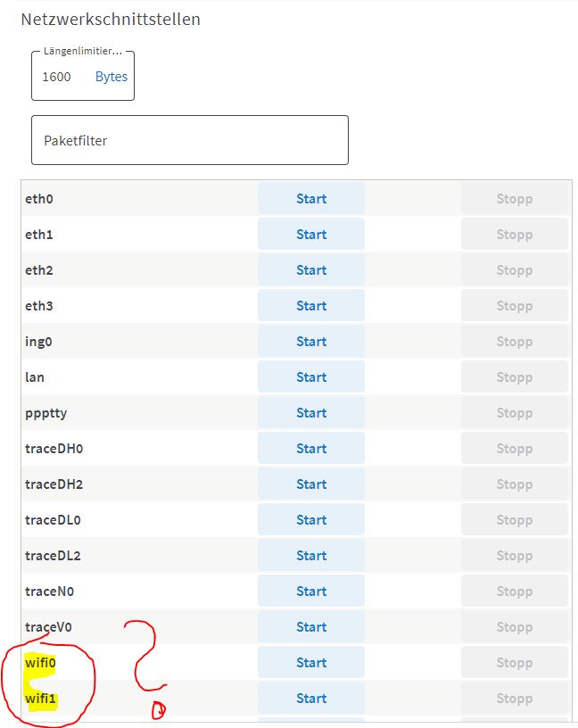
Task: Start capture on traceN0
Action: 311,591
